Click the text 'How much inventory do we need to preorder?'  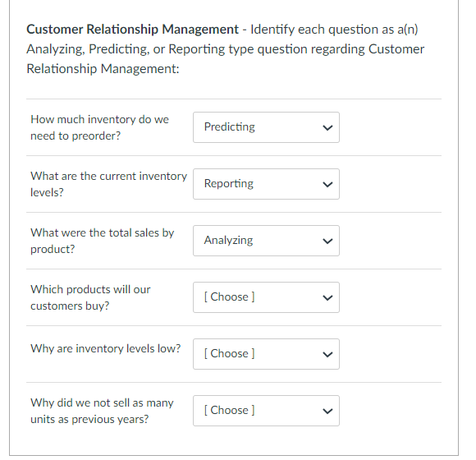click(x=99, y=127)
